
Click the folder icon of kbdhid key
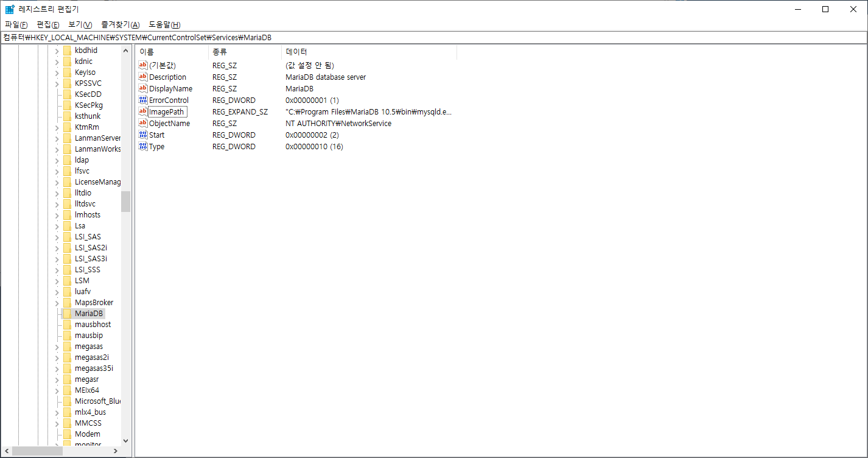[67, 50]
